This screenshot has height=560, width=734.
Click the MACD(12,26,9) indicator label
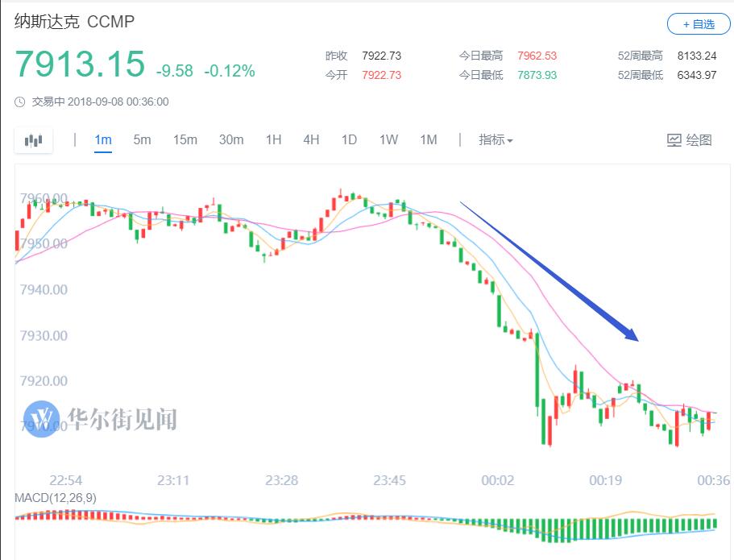click(56, 498)
